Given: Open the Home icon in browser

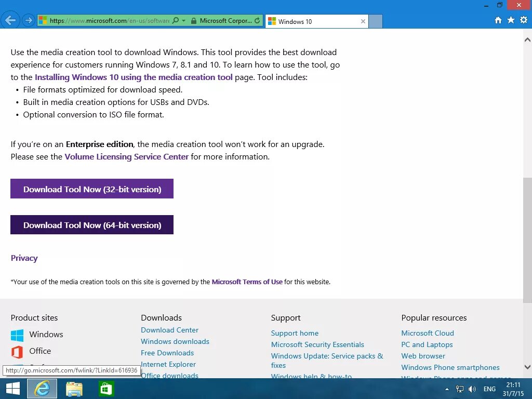Looking at the screenshot, I should click(x=498, y=20).
